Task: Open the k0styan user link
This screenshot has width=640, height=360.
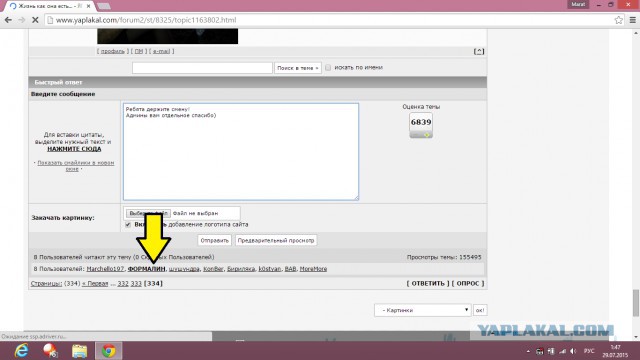Action: click(x=270, y=269)
